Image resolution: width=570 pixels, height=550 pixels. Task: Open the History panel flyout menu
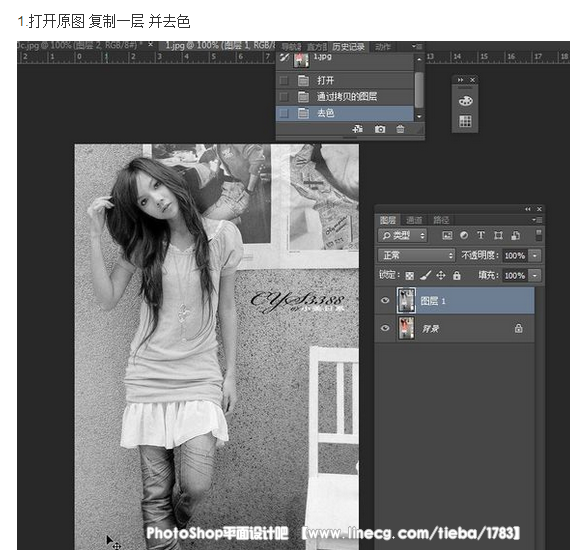(x=417, y=47)
